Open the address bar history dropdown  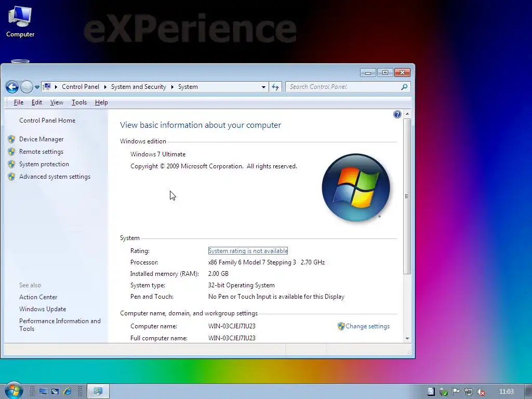point(263,87)
